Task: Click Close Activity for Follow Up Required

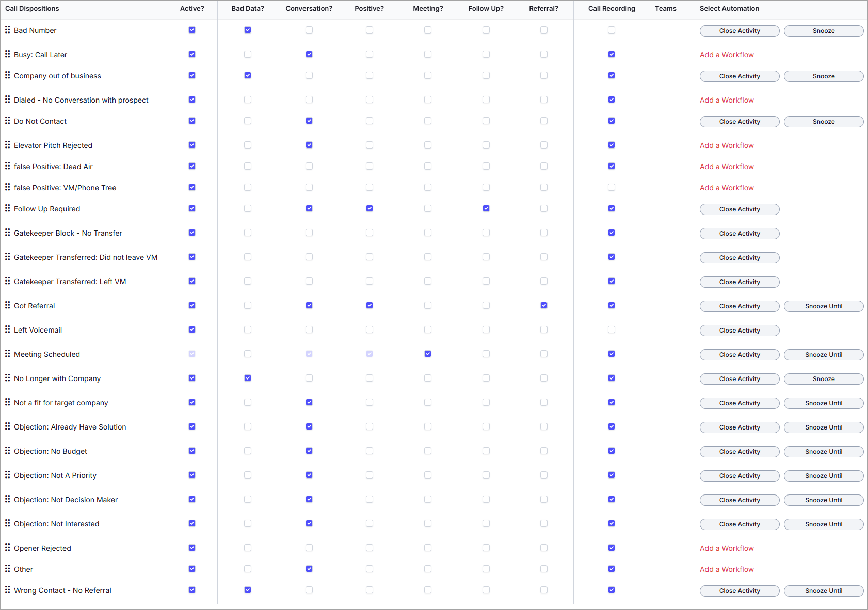Action: click(740, 209)
